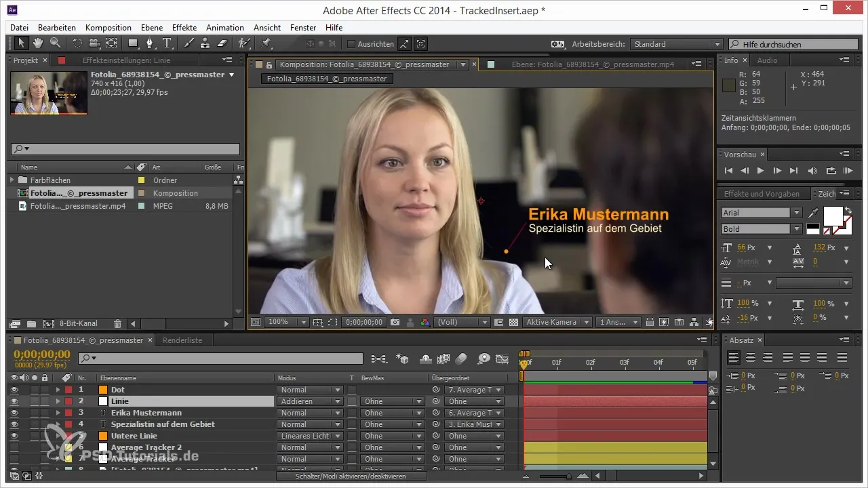This screenshot has height=488, width=868.
Task: Left-align text in the Absatz panel
Action: (x=734, y=357)
